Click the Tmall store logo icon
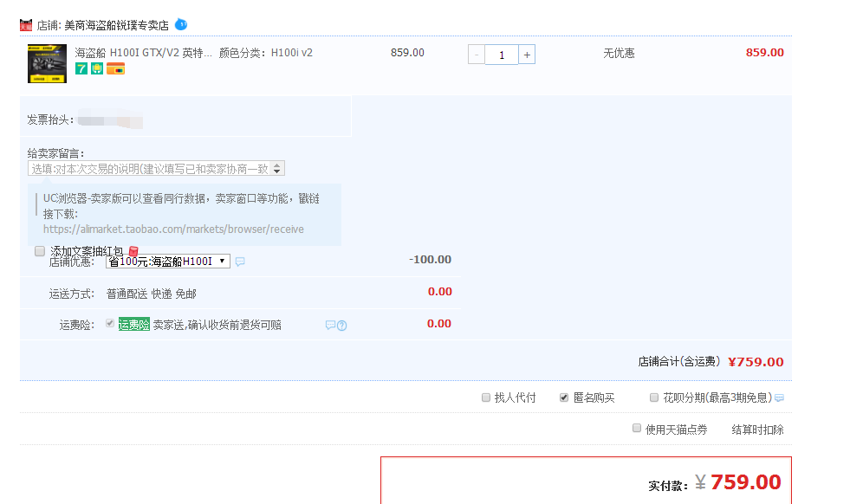The height and width of the screenshot is (504, 863). coord(26,25)
